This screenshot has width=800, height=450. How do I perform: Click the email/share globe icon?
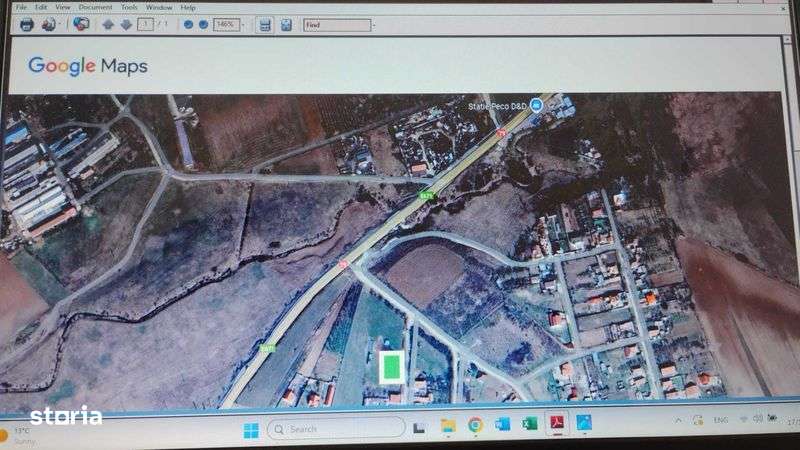click(x=81, y=23)
